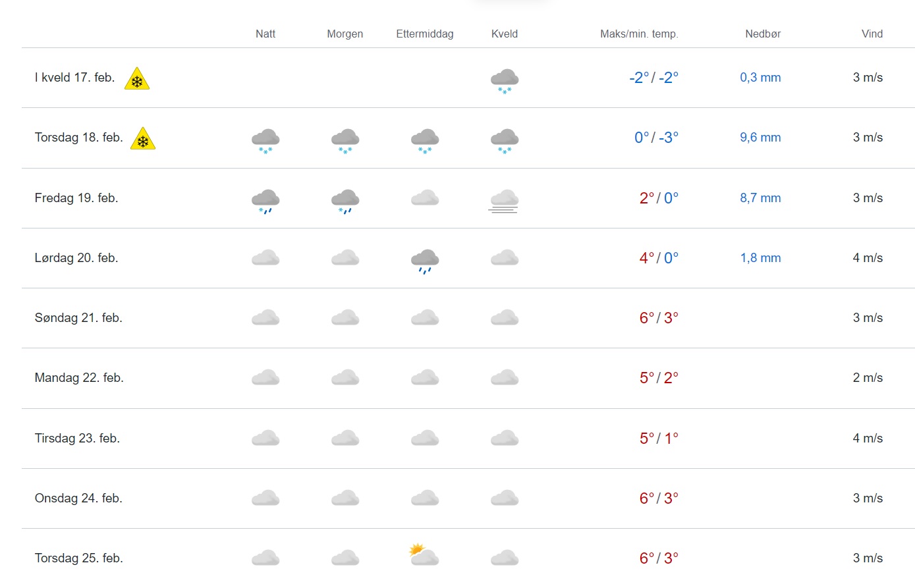This screenshot has width=915, height=588.
Task: Click the Vind column header
Action: [872, 34]
